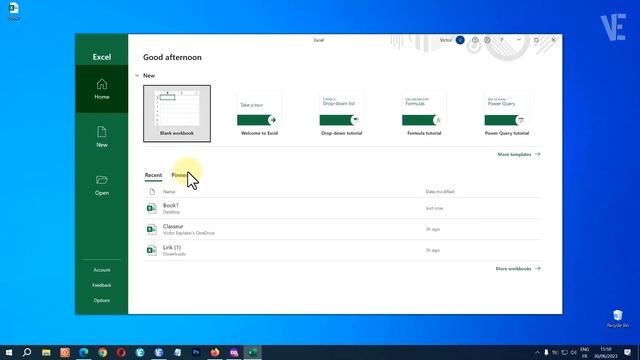Click the More templates link

(519, 154)
